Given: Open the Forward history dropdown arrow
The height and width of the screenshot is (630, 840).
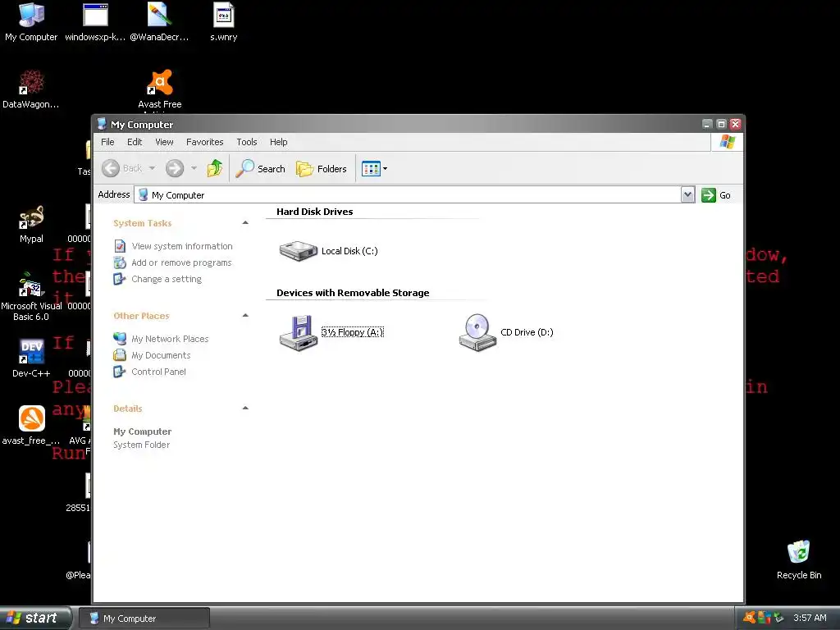Looking at the screenshot, I should pos(194,168).
